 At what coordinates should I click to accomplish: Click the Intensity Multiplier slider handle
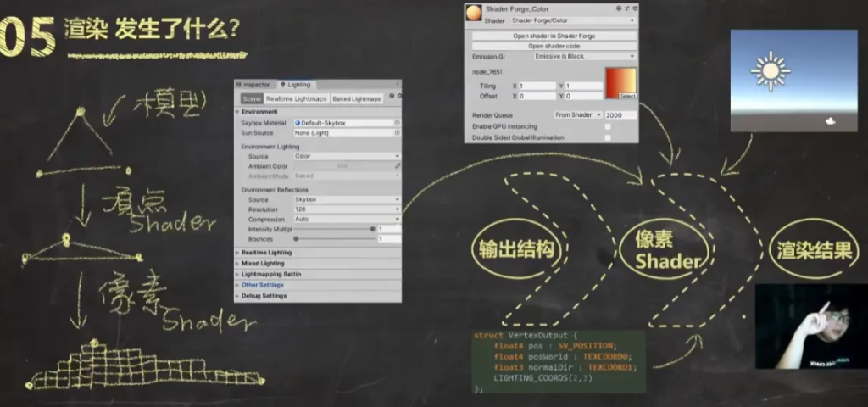click(x=372, y=229)
